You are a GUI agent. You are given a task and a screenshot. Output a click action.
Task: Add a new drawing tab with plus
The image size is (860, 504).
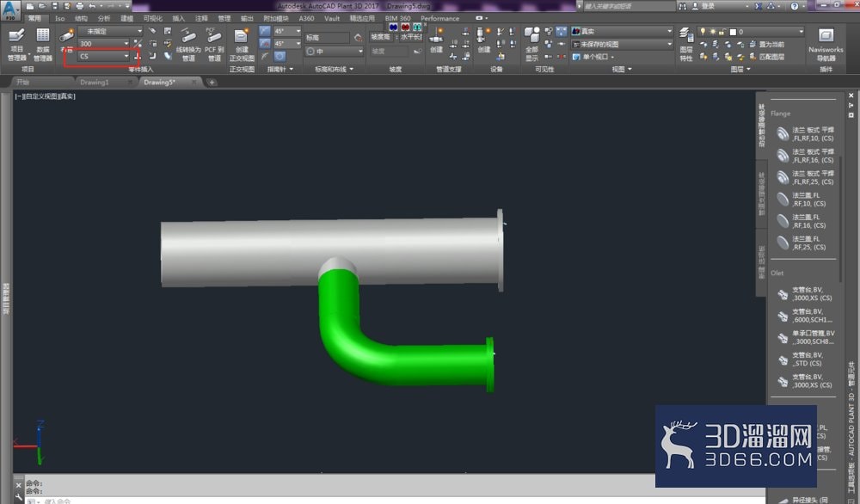point(212,83)
